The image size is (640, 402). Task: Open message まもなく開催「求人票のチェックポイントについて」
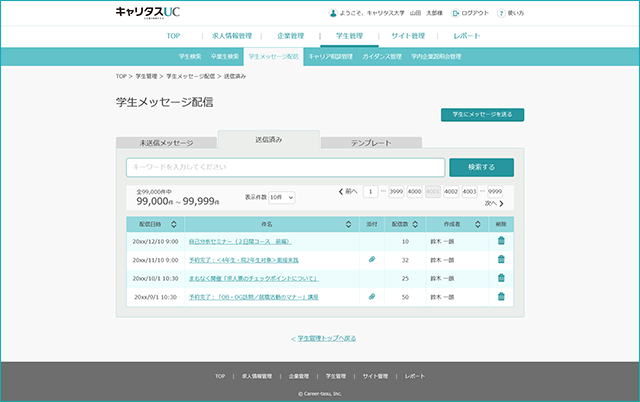[253, 278]
